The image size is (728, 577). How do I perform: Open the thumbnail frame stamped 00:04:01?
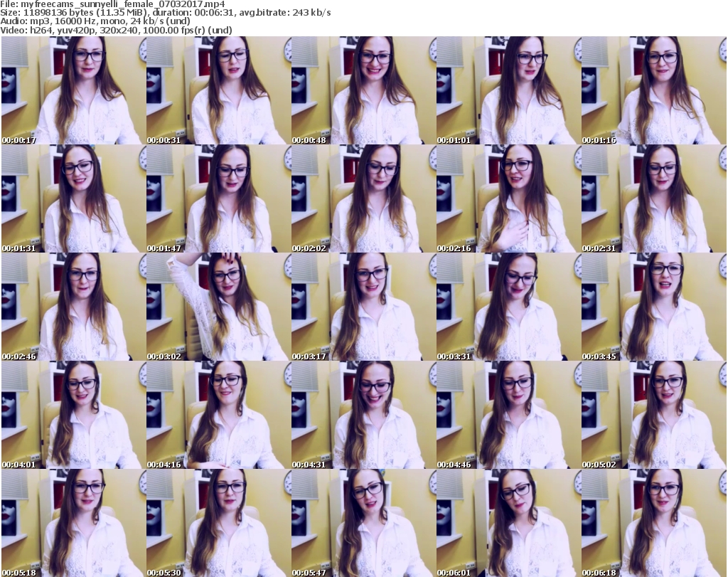point(73,415)
